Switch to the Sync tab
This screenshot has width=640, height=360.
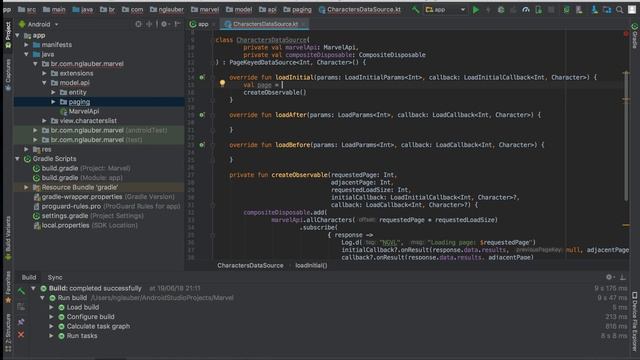(55, 277)
